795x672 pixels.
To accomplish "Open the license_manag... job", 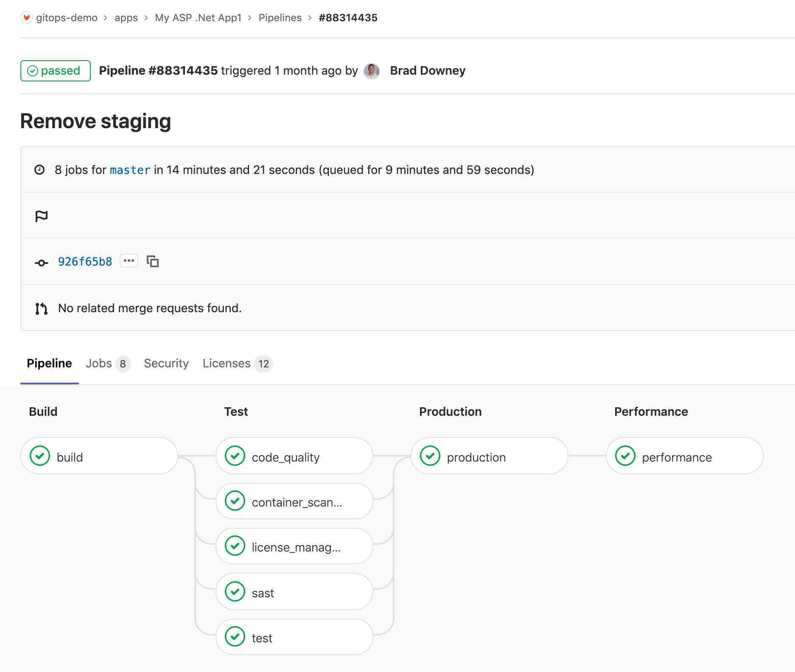I will [x=294, y=546].
